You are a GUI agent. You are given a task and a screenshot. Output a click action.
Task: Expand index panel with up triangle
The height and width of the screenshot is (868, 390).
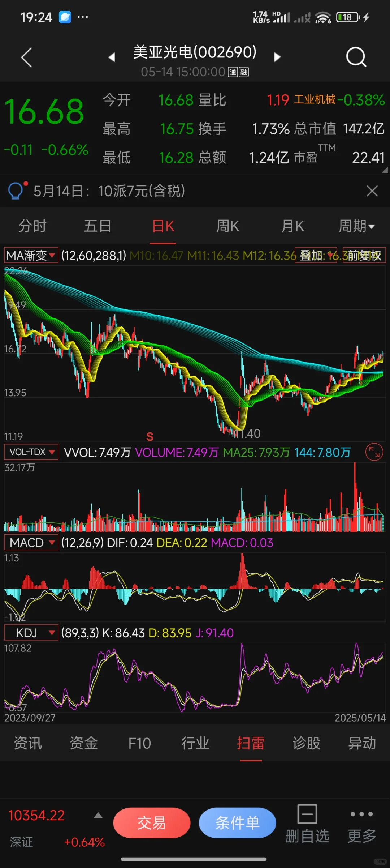point(98,815)
